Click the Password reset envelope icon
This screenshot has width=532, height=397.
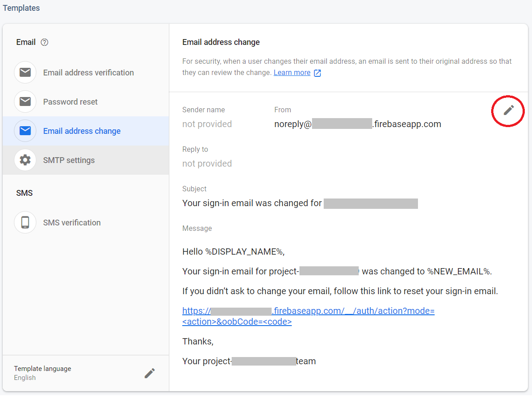25,101
